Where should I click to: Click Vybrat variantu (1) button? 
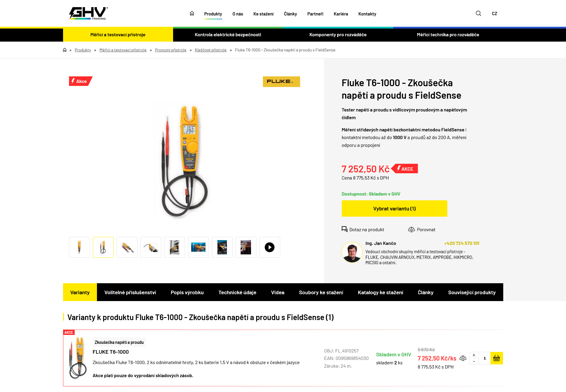click(394, 209)
